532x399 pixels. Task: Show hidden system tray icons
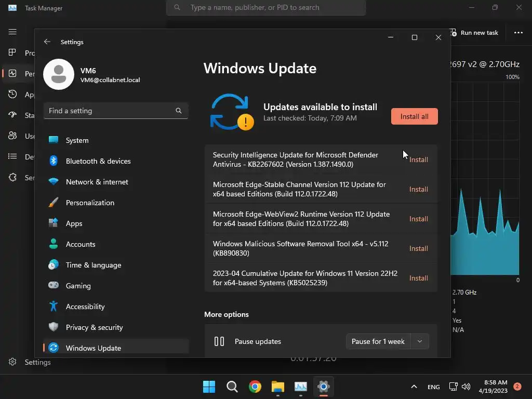click(414, 387)
